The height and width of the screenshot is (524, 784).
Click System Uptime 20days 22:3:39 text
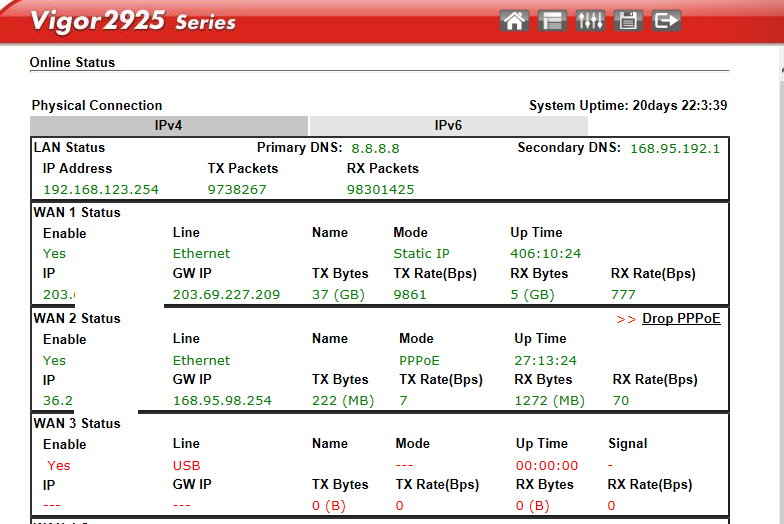coord(628,106)
